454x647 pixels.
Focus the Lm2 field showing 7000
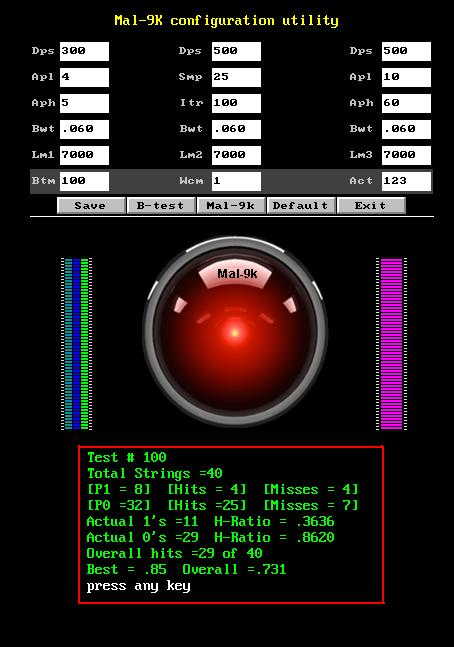click(236, 155)
